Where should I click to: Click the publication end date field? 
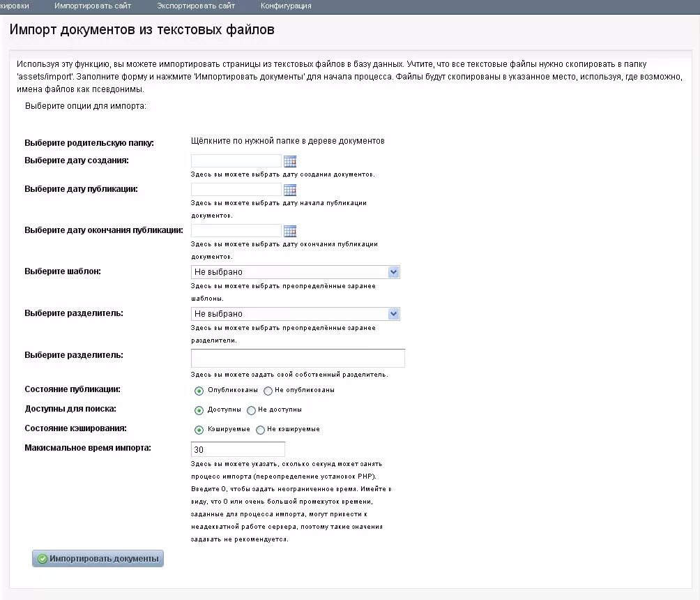pos(236,230)
